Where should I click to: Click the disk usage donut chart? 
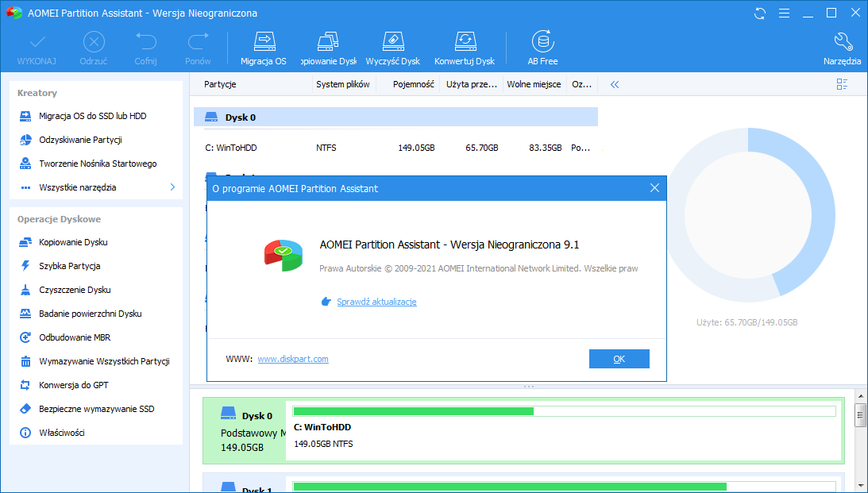tap(748, 215)
